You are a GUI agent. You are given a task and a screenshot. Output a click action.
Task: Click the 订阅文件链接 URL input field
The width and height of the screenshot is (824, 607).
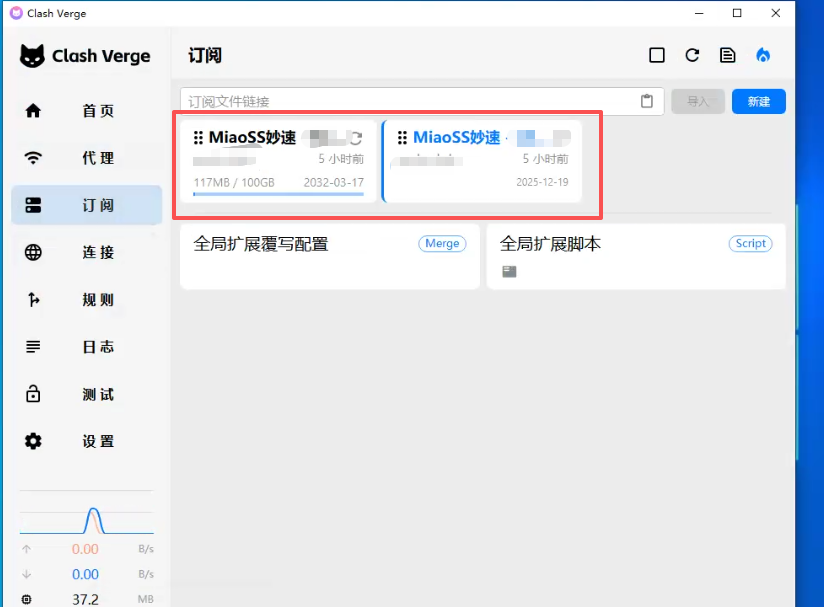tap(405, 101)
